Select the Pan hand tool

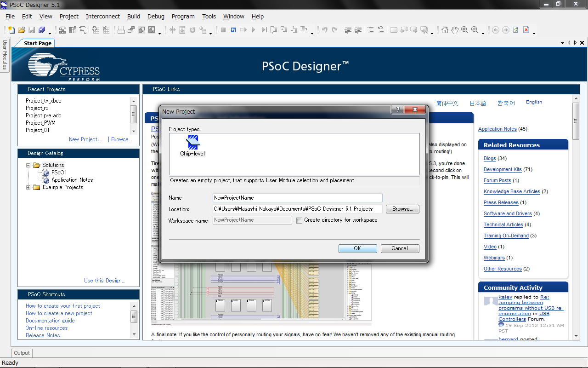click(x=455, y=30)
